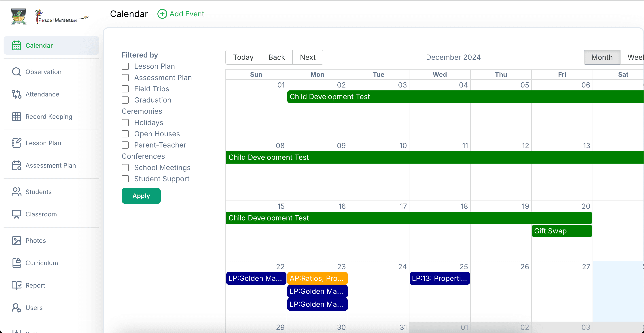Click the Filtered by heading
The image size is (644, 333).
coord(140,55)
